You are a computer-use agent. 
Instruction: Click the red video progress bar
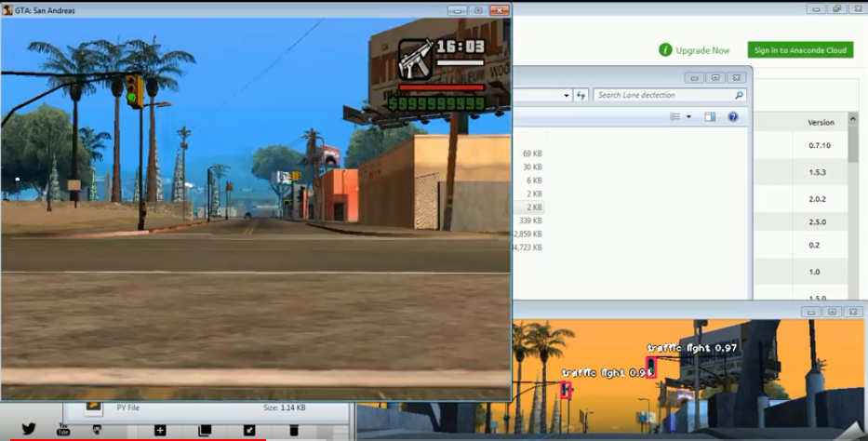[x=139, y=439]
